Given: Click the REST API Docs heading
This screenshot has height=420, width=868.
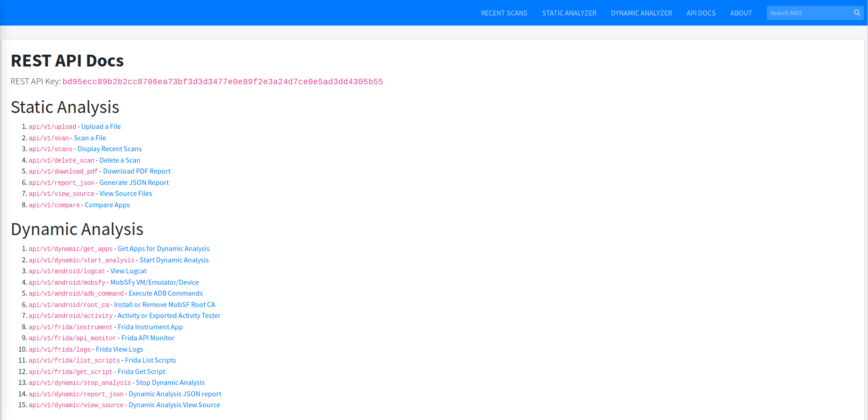Looking at the screenshot, I should tap(67, 61).
